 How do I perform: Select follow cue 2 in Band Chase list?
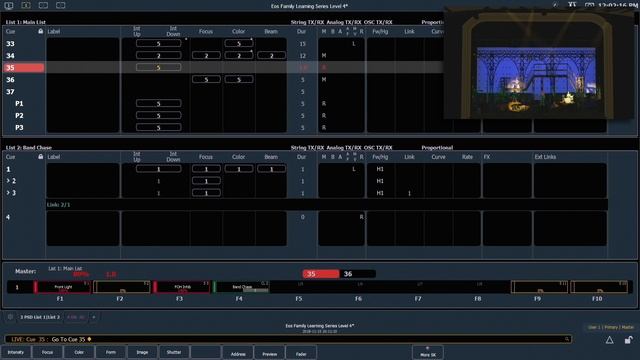11,181
